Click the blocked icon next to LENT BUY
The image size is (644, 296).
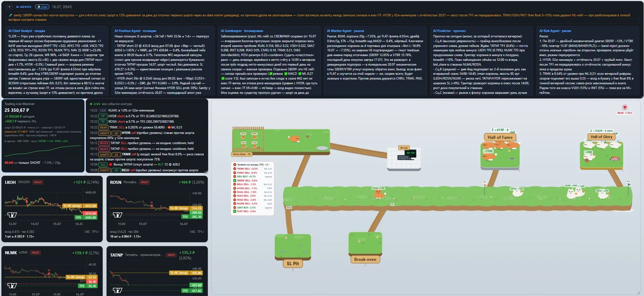pyautogui.click(x=234, y=207)
